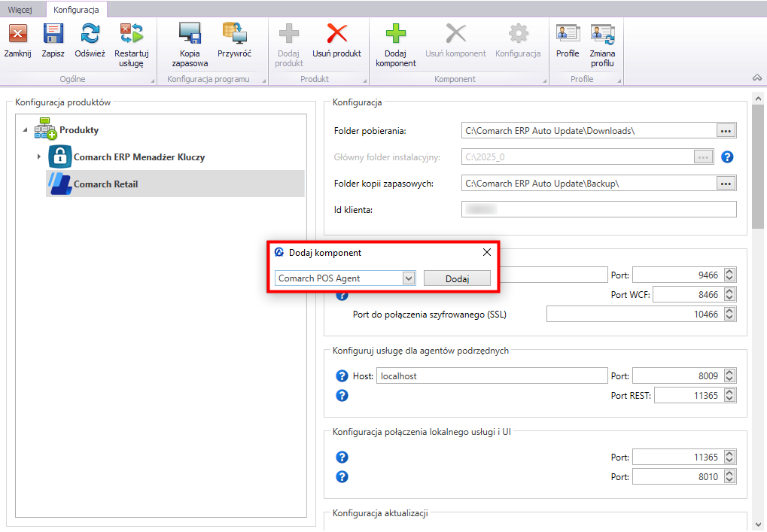Click the Zamknij ribbon icon
Screen dimensions: 767x532
click(x=17, y=34)
